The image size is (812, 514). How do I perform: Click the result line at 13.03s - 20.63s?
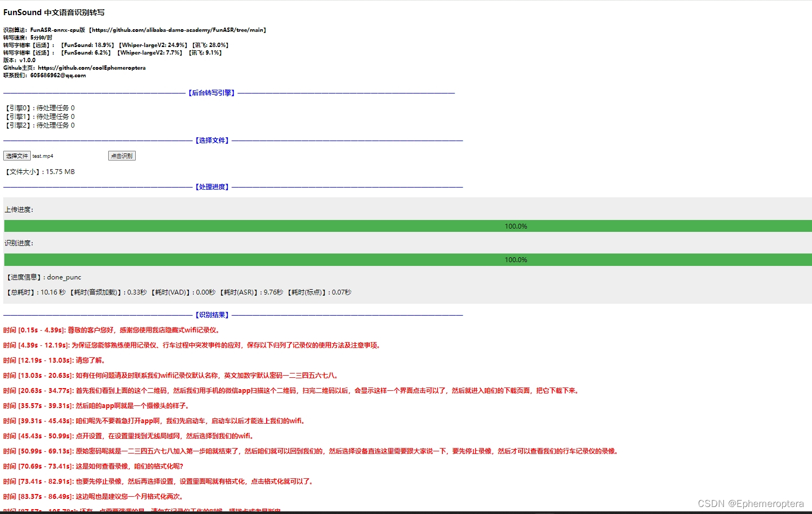171,376
